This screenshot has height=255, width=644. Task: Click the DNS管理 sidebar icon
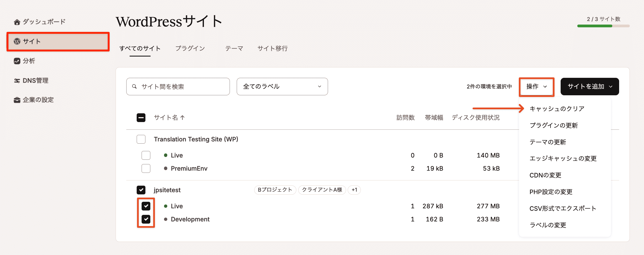point(17,80)
